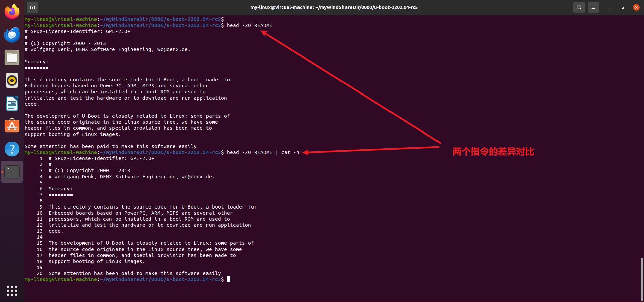This screenshot has height=302, width=644.
Task: Click numbered line 18 'support booting of Linux images.'
Action: point(97,261)
